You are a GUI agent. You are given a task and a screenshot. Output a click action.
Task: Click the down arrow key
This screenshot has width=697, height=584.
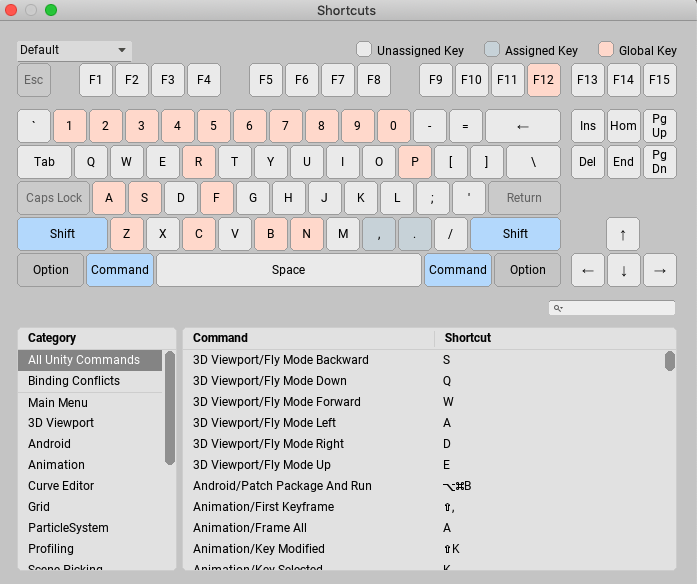click(x=623, y=270)
